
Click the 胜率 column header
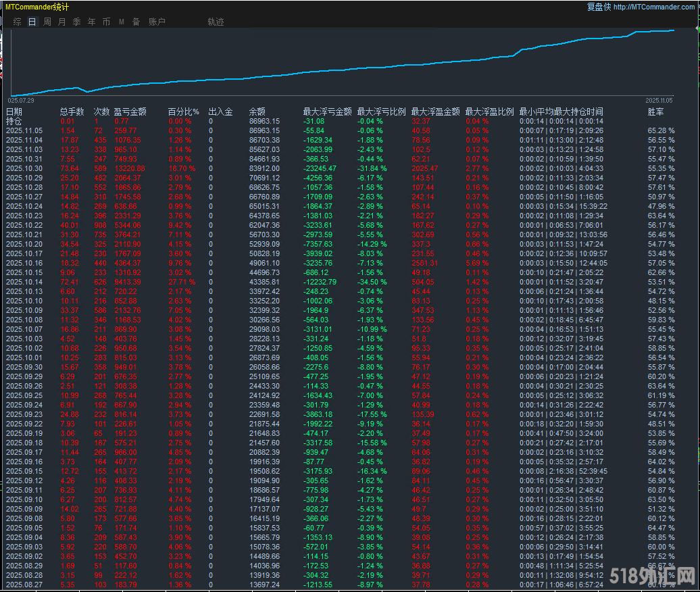[x=655, y=112]
